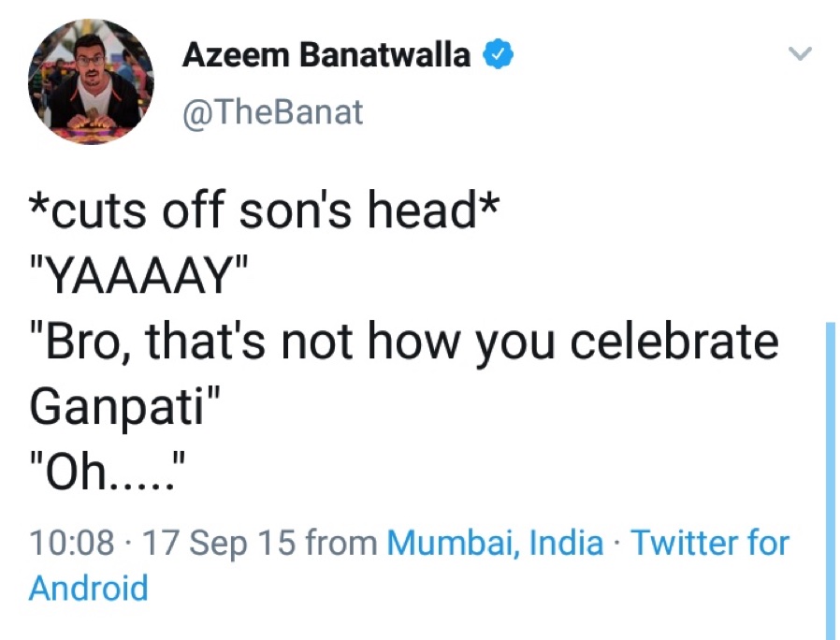Screen dimensions: 840x640
Task: Open the Mumbai, India location link
Action: click(x=495, y=543)
